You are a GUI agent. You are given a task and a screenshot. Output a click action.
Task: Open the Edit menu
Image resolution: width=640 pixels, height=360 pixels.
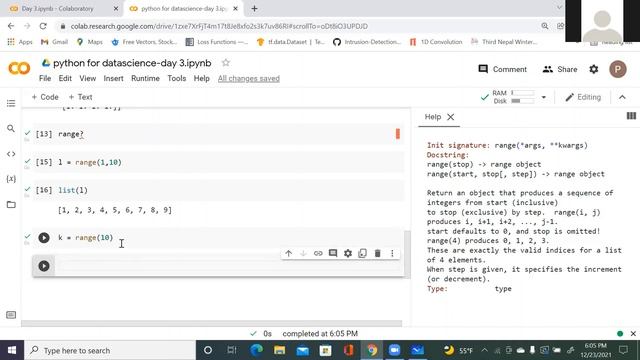pos(65,78)
